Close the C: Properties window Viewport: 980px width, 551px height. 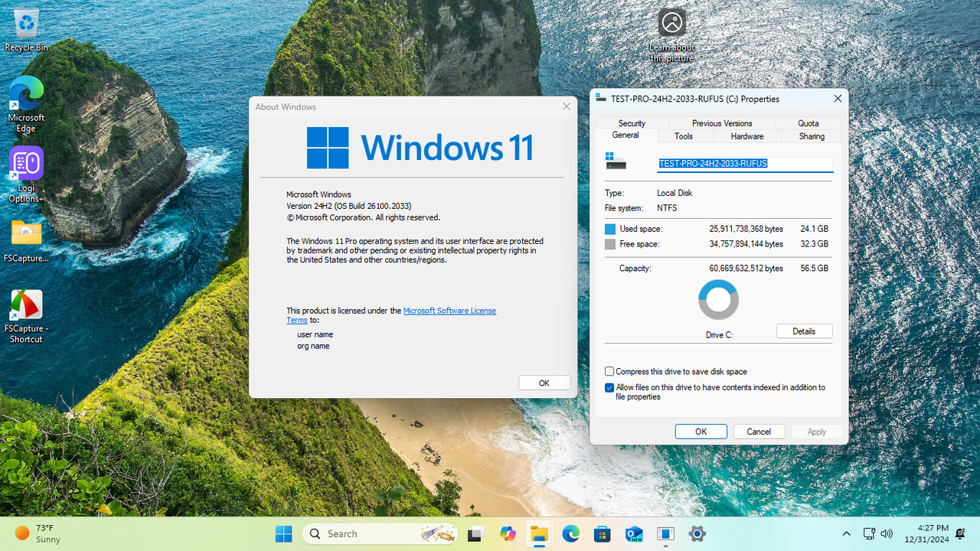click(x=838, y=99)
